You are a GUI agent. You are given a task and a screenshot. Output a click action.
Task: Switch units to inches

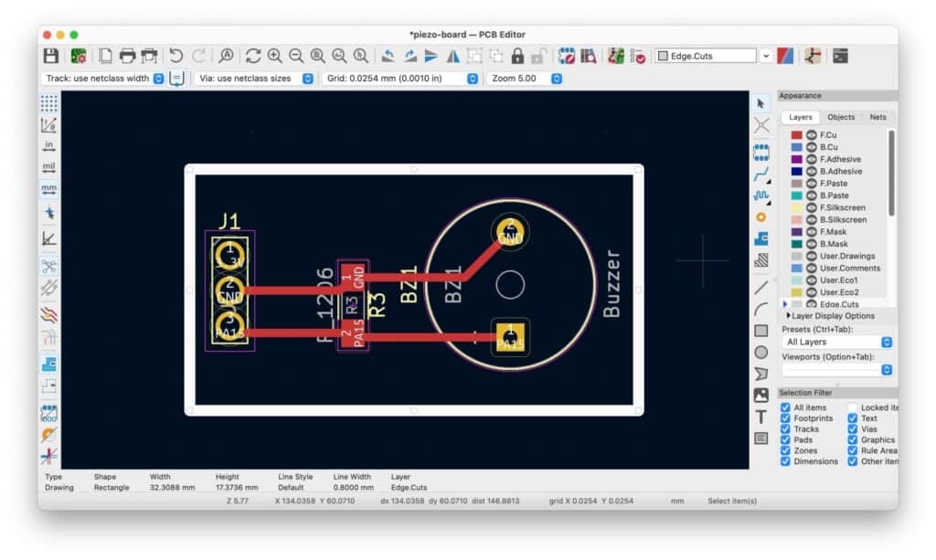coord(48,146)
